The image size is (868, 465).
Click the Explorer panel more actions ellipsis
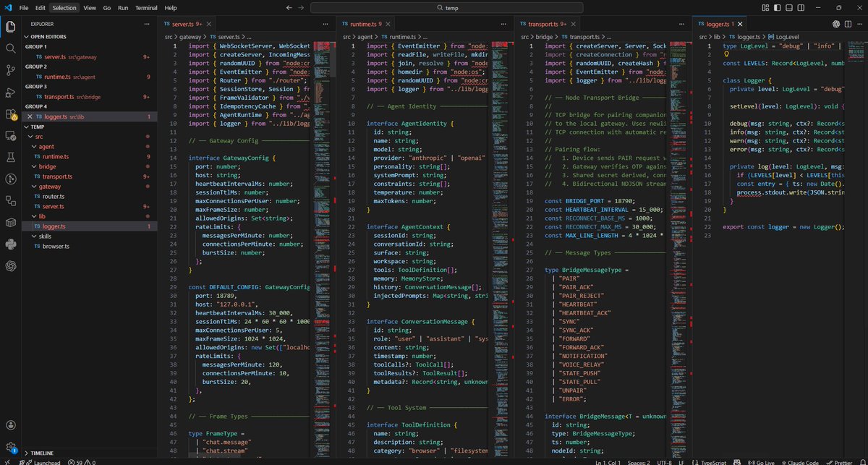tap(148, 24)
